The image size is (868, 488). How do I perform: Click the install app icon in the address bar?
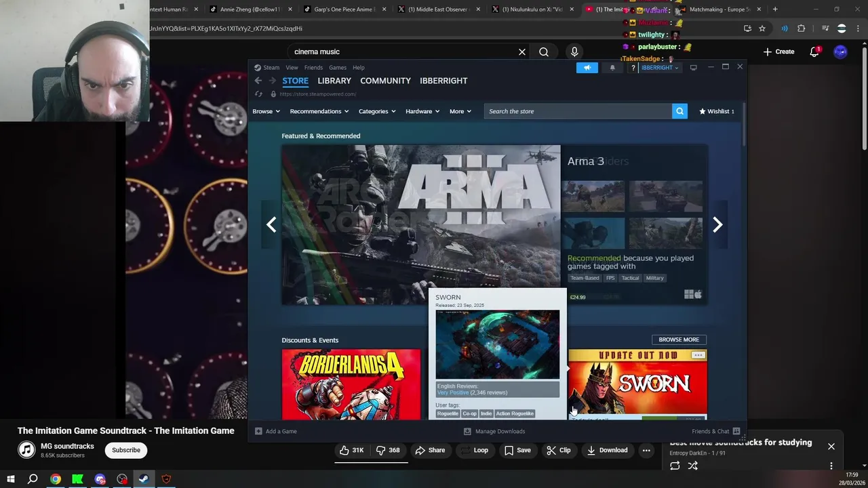pos(747,28)
